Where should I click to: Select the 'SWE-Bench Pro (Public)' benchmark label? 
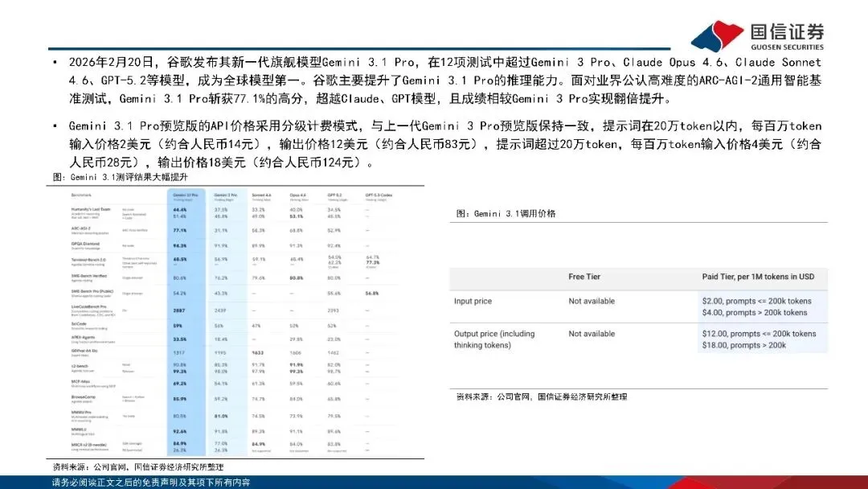click(92, 290)
